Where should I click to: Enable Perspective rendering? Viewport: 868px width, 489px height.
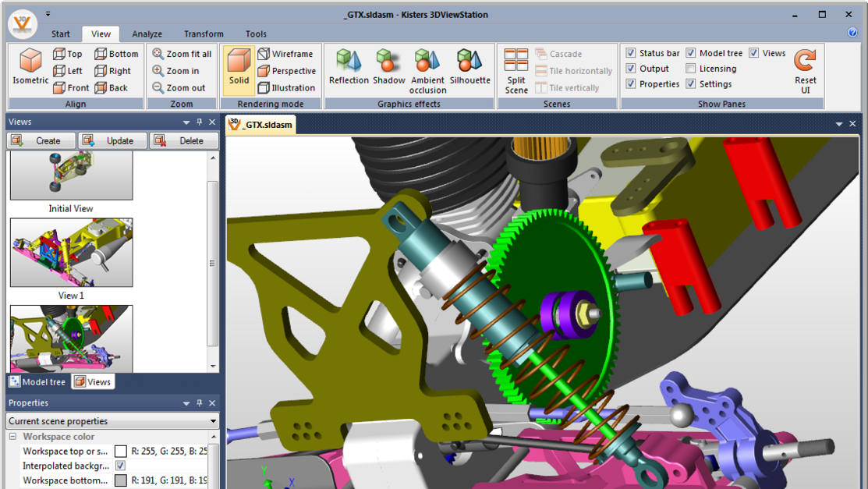287,71
